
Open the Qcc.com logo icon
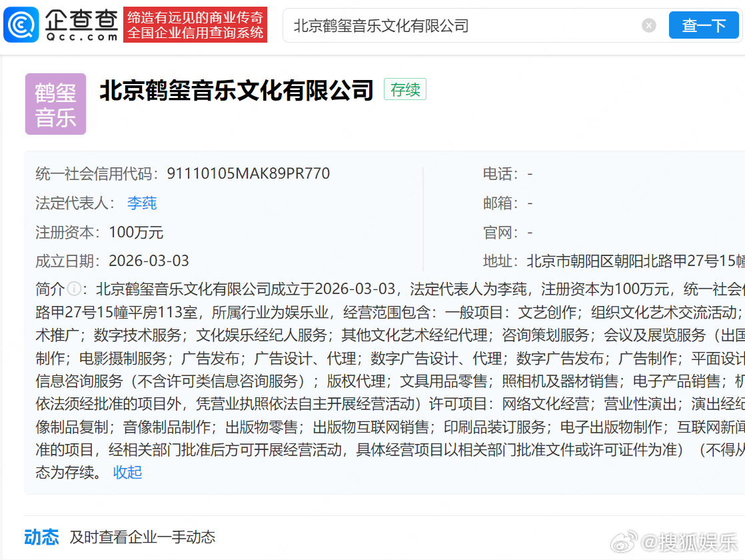(x=21, y=25)
